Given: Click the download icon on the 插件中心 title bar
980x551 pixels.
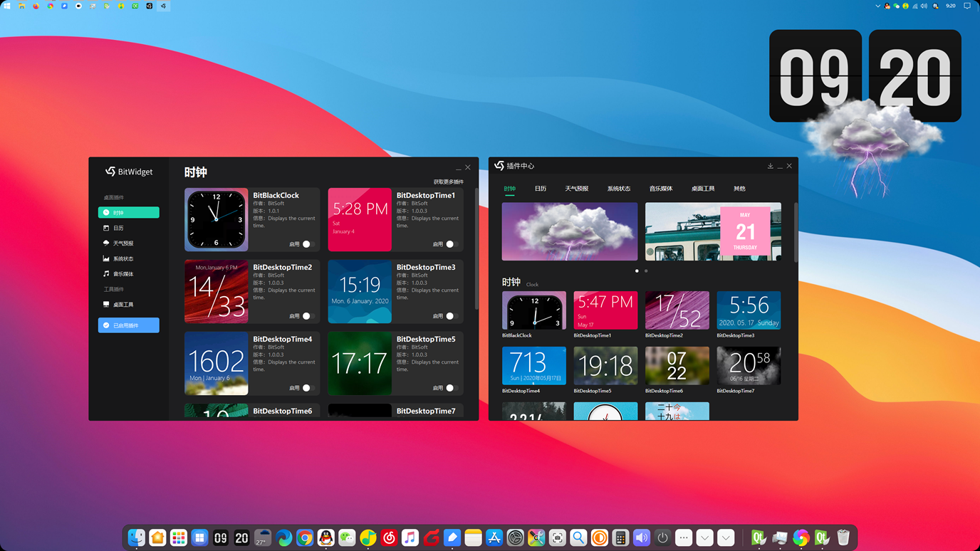Looking at the screenshot, I should (770, 165).
